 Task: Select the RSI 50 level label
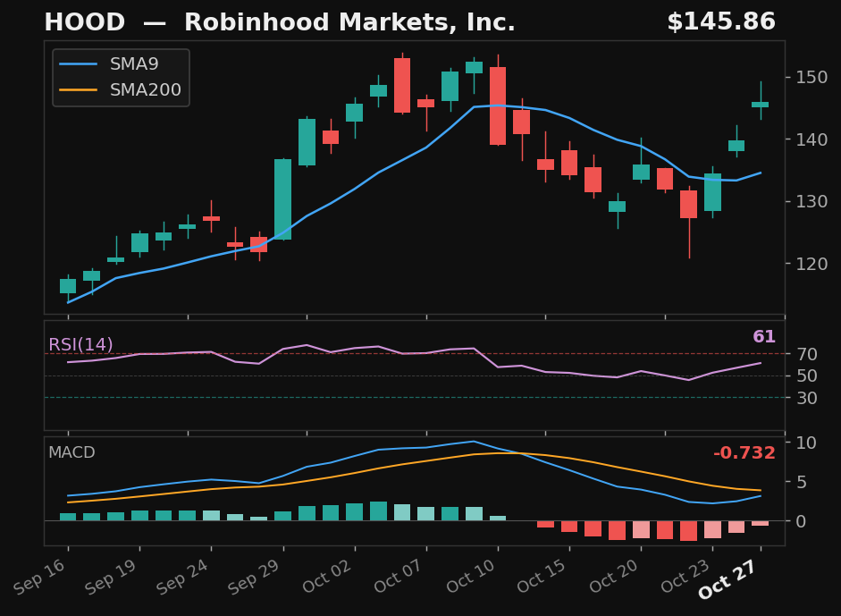coord(807,376)
